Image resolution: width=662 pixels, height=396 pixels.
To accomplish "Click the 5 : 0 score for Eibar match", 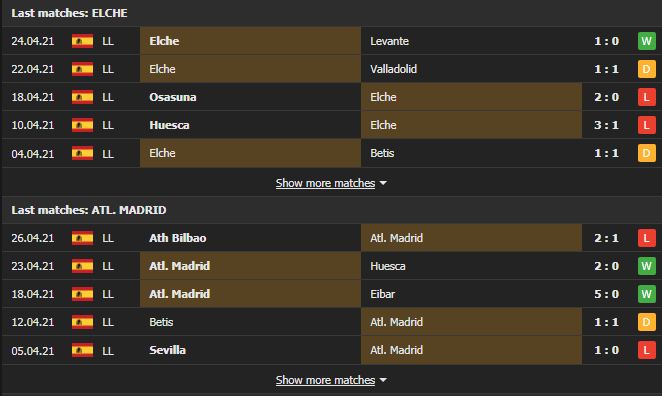I will click(606, 294).
